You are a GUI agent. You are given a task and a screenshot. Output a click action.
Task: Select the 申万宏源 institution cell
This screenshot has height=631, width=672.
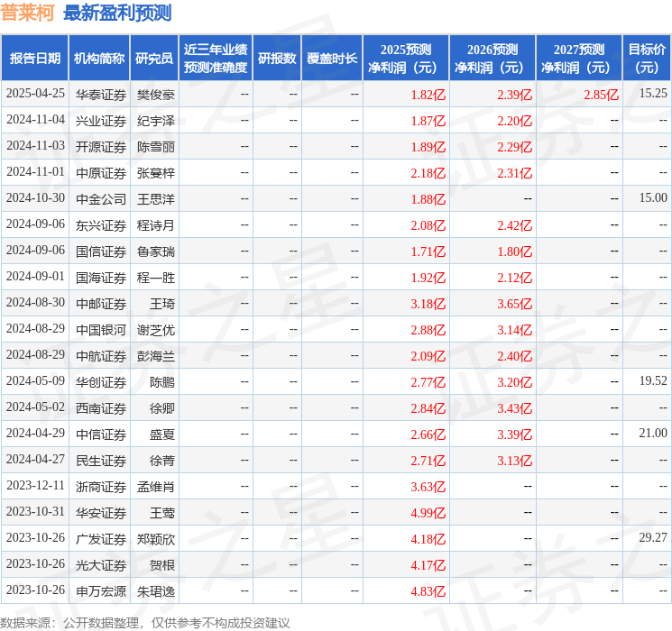101,591
